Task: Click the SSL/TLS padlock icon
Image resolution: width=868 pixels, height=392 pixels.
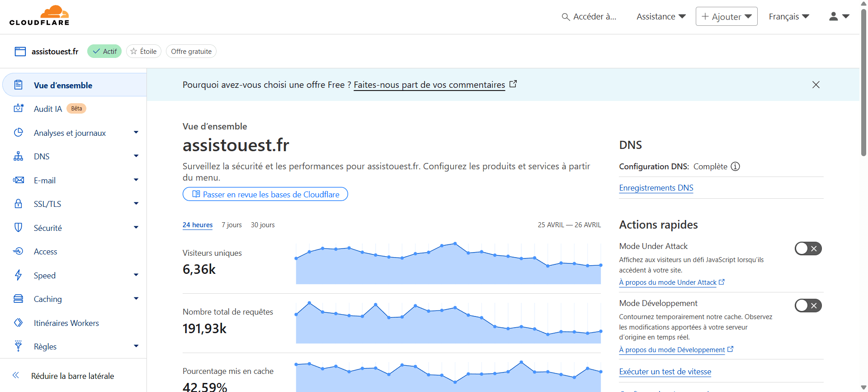Action: [x=19, y=204]
